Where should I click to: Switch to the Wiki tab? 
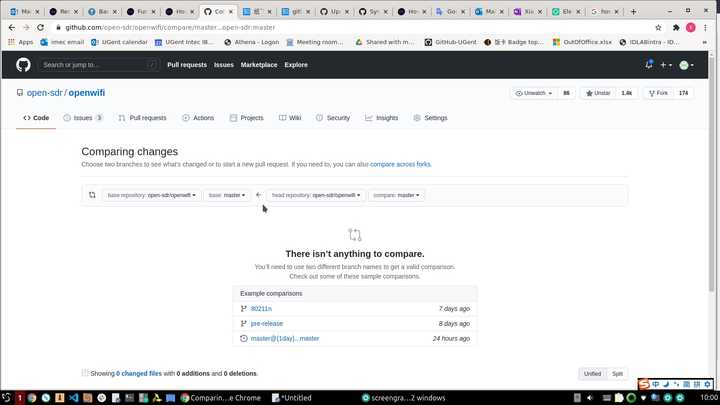point(290,118)
